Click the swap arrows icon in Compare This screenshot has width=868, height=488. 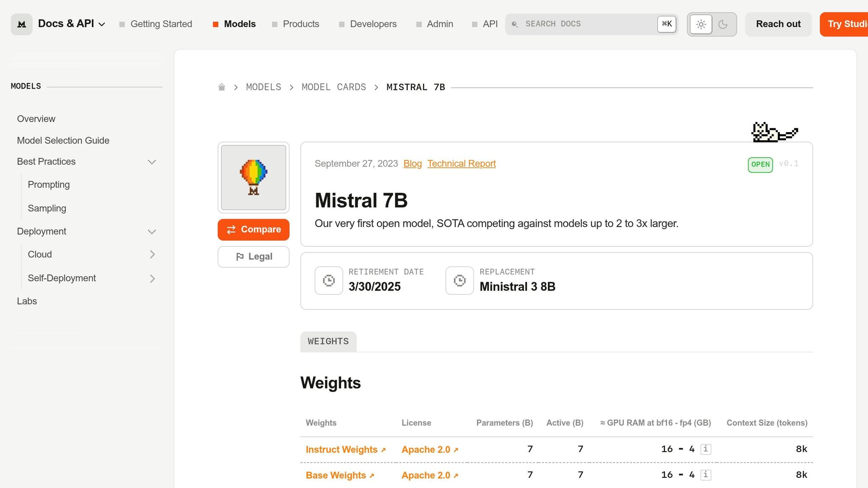click(x=231, y=230)
